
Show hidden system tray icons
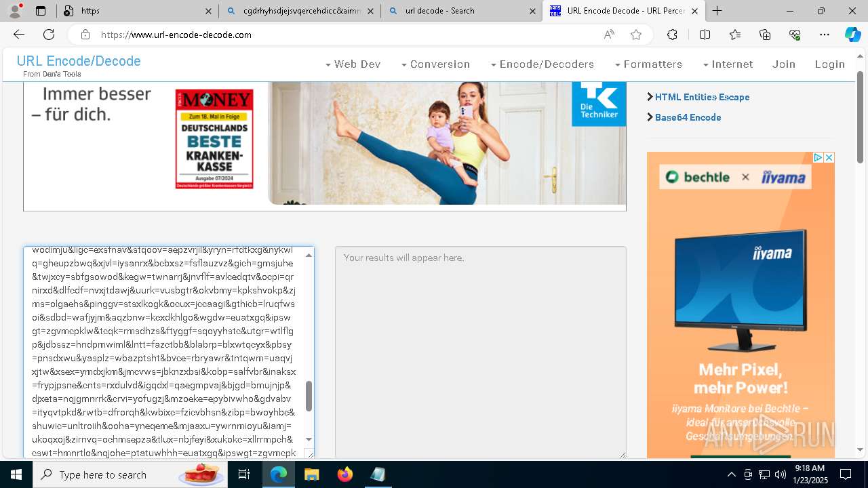(x=731, y=474)
